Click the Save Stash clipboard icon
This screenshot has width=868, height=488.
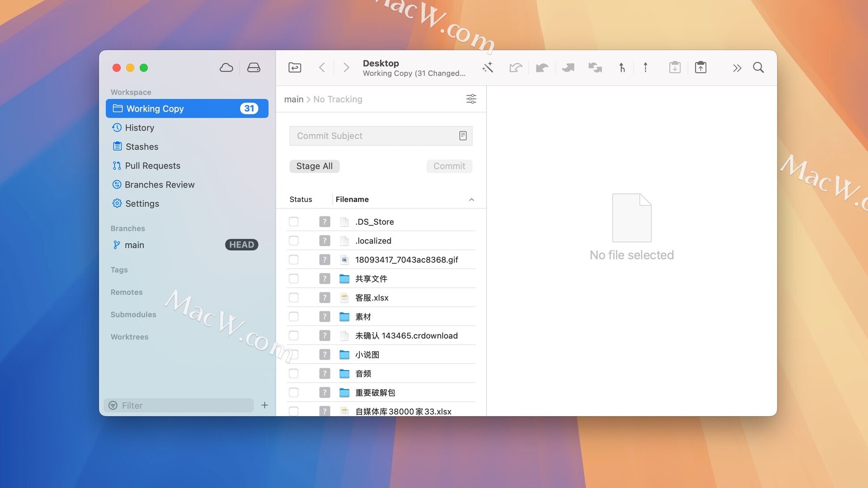[x=701, y=68]
